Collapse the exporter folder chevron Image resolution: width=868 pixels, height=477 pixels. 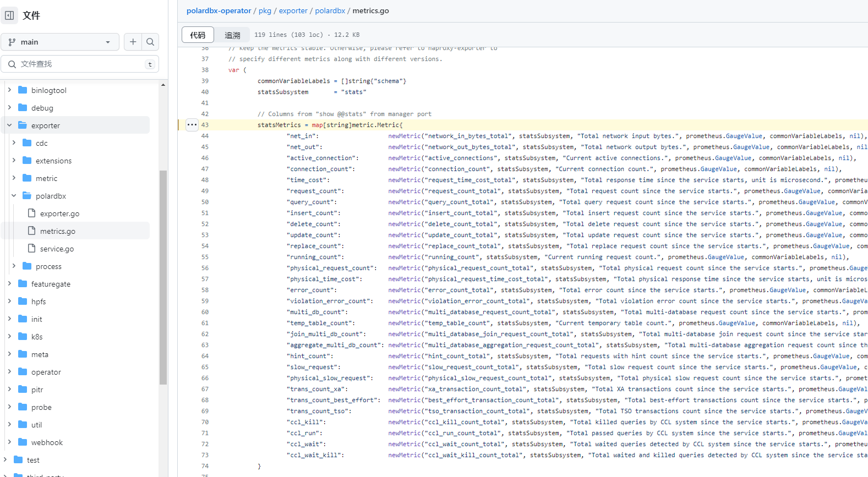pyautogui.click(x=9, y=125)
